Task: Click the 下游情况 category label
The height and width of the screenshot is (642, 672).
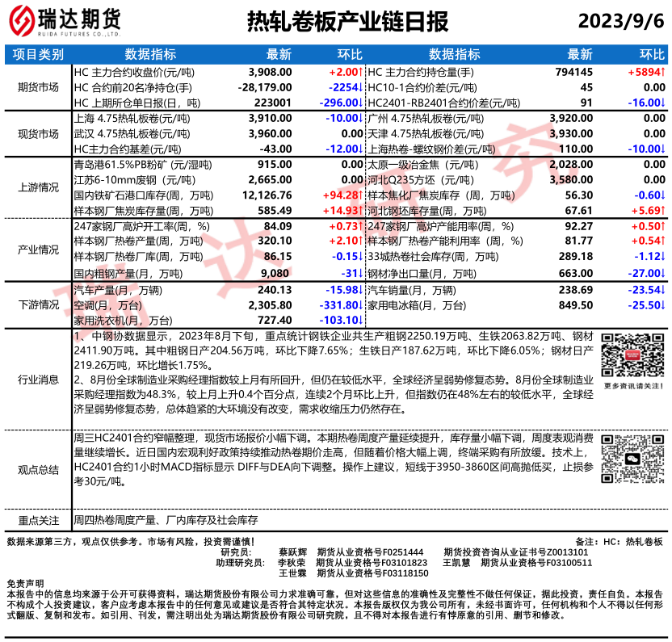Action: coord(38,305)
